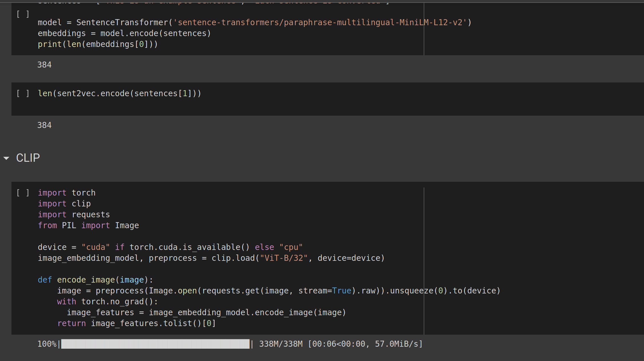Click the second 384 output text
The height and width of the screenshot is (361, 644).
click(44, 125)
